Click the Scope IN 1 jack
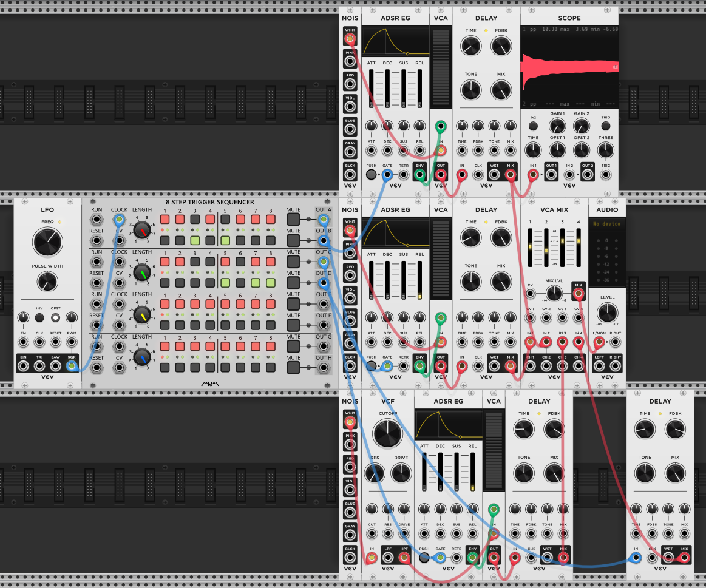The image size is (706, 588). point(533,175)
